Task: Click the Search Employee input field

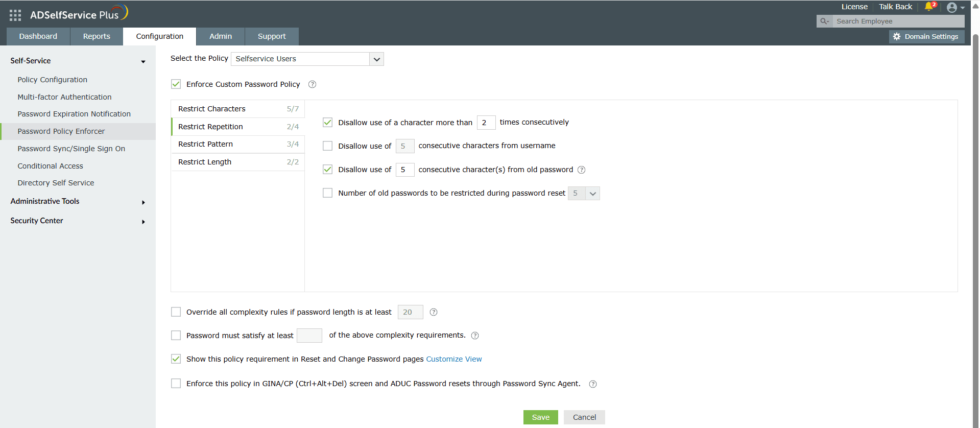Action: coord(898,21)
